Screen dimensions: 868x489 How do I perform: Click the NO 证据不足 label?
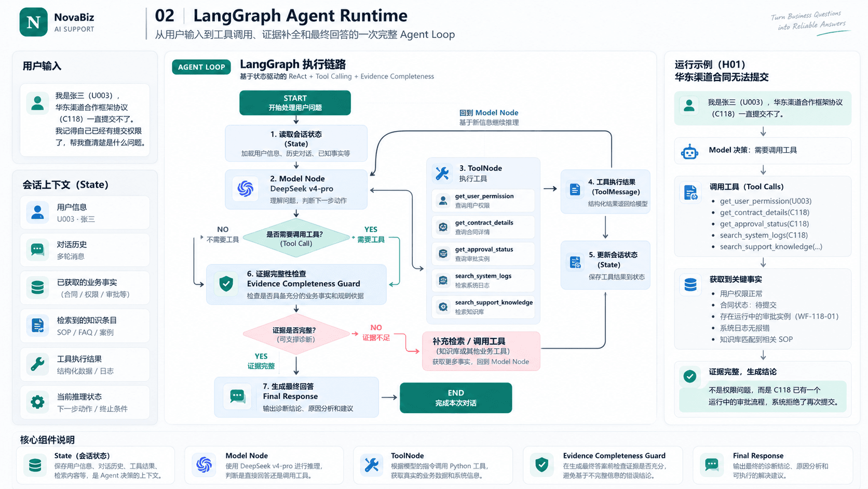(x=376, y=333)
